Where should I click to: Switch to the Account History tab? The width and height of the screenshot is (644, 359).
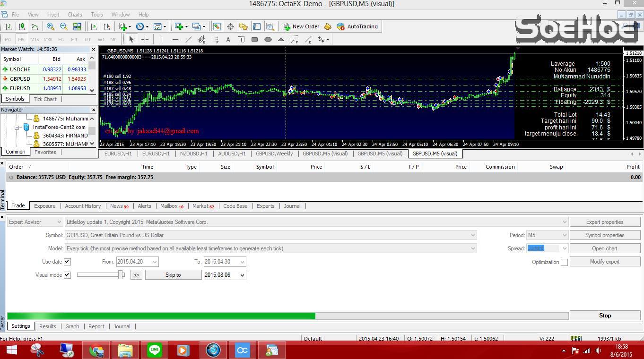pos(83,206)
